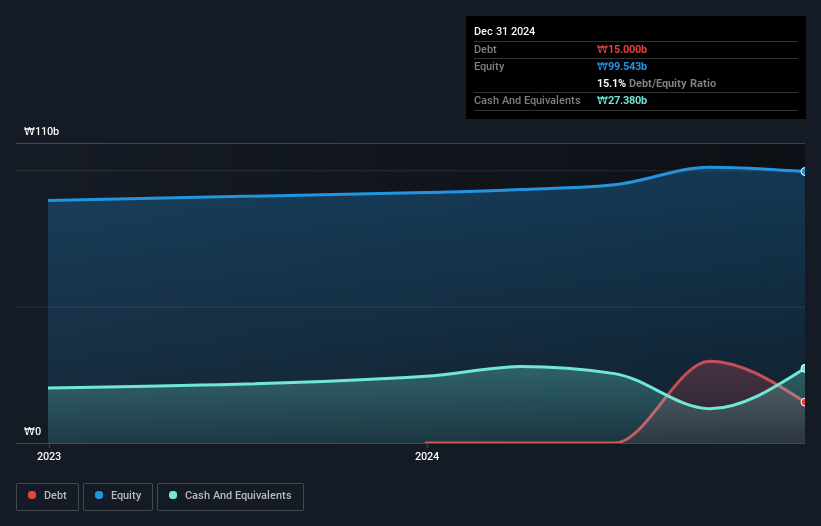
Task: Click the ₩0 y-axis label
Action: pos(32,431)
